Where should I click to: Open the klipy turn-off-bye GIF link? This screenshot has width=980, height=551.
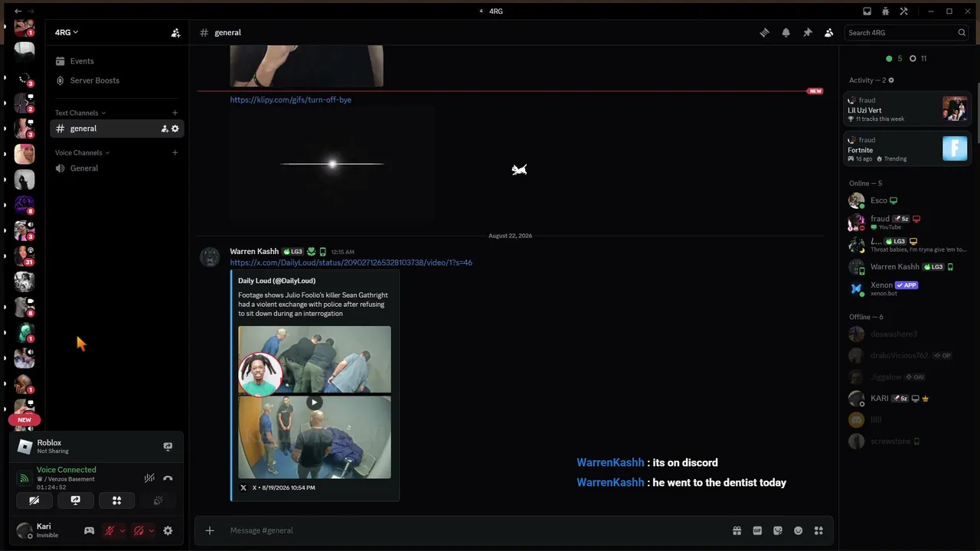coord(291,99)
